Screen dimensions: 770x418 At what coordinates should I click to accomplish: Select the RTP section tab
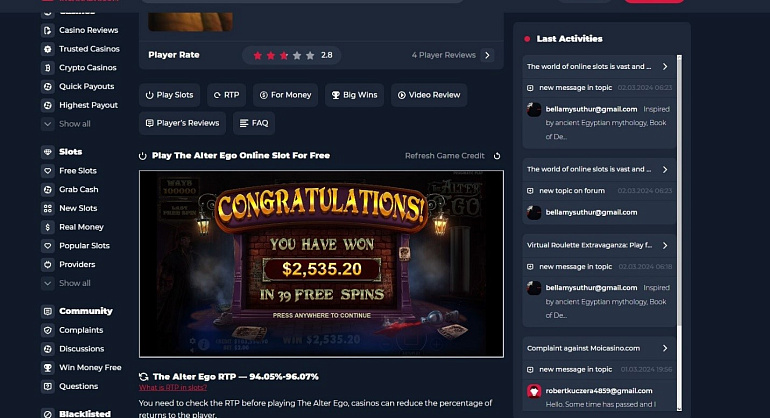[x=226, y=95]
